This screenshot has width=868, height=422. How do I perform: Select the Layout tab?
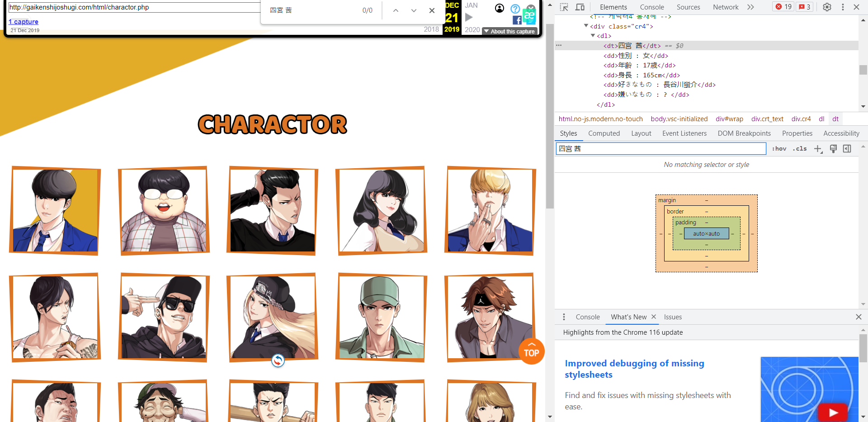coord(641,133)
